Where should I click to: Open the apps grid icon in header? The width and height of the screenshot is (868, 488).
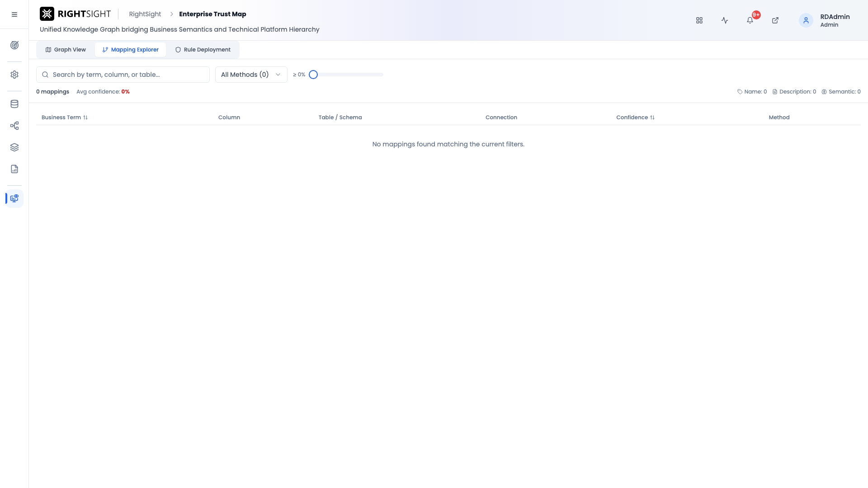[699, 20]
